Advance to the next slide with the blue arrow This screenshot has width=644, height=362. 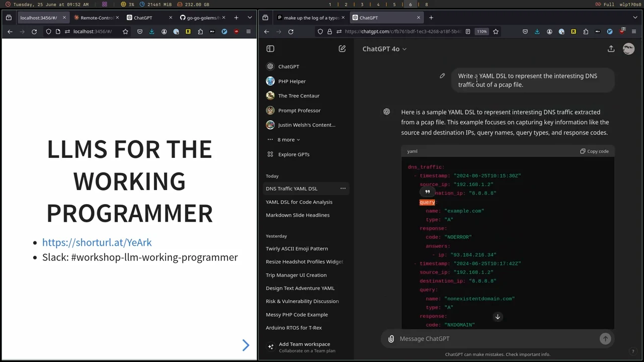pyautogui.click(x=246, y=345)
